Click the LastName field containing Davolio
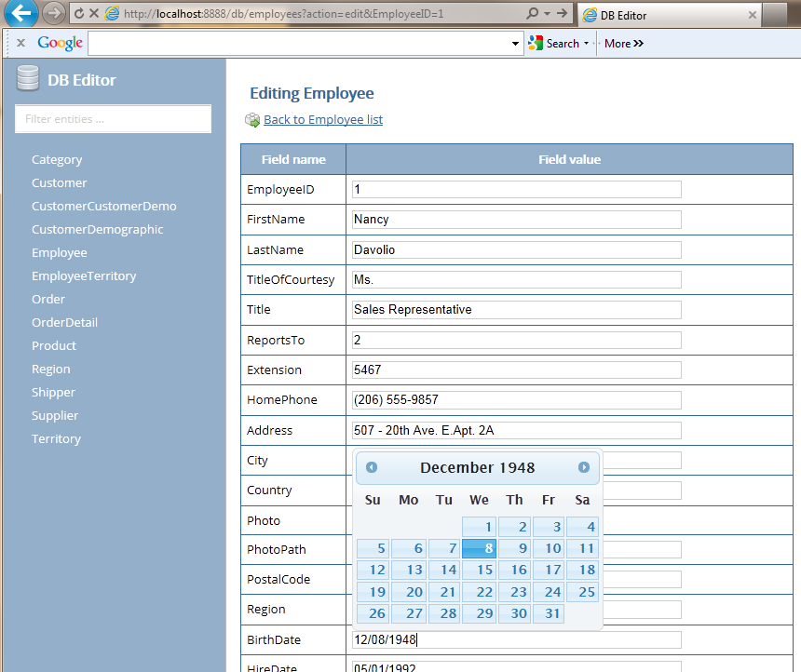Image resolution: width=801 pixels, height=672 pixels. click(x=517, y=249)
